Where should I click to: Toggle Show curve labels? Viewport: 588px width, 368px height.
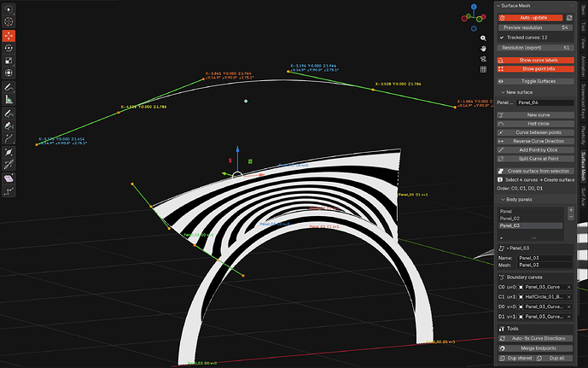click(535, 60)
